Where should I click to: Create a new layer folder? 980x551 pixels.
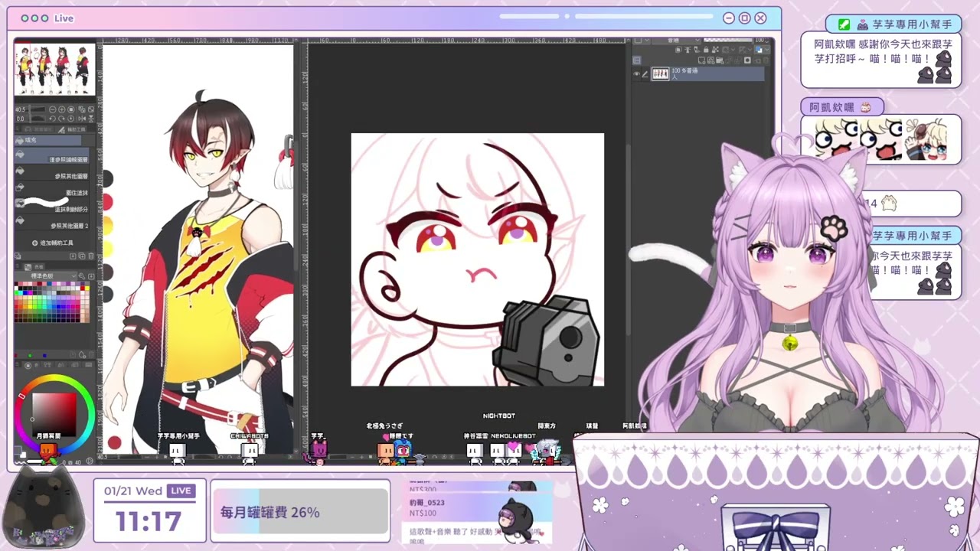tap(719, 60)
